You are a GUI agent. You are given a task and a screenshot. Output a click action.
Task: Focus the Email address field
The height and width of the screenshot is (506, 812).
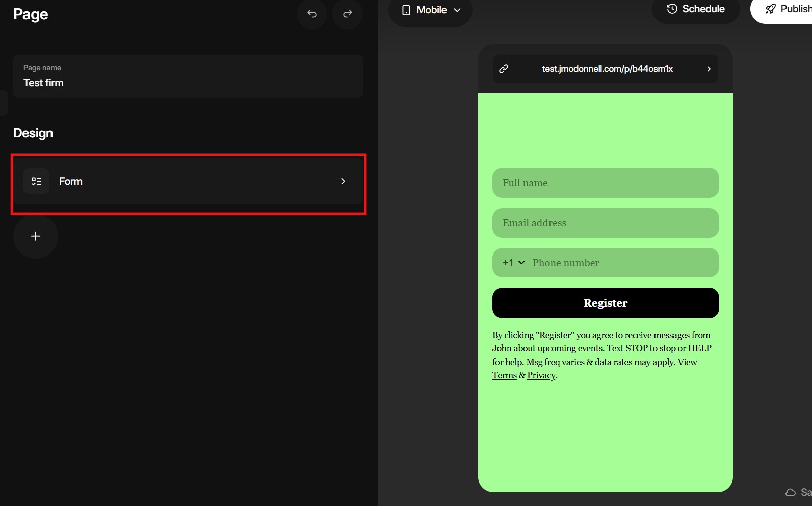606,223
